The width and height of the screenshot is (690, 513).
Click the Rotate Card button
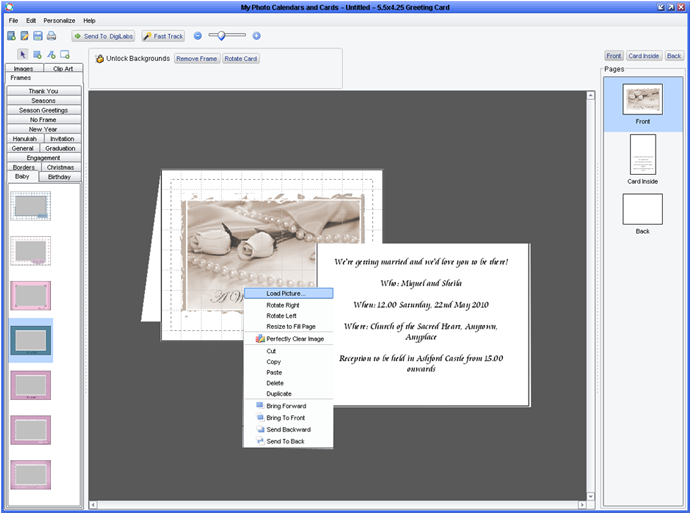click(x=240, y=58)
